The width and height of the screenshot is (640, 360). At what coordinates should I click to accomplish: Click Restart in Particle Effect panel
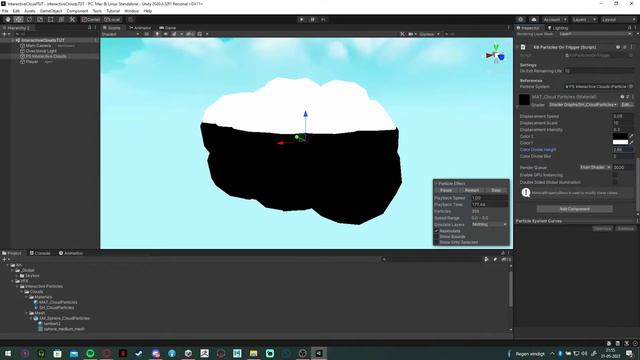471,190
